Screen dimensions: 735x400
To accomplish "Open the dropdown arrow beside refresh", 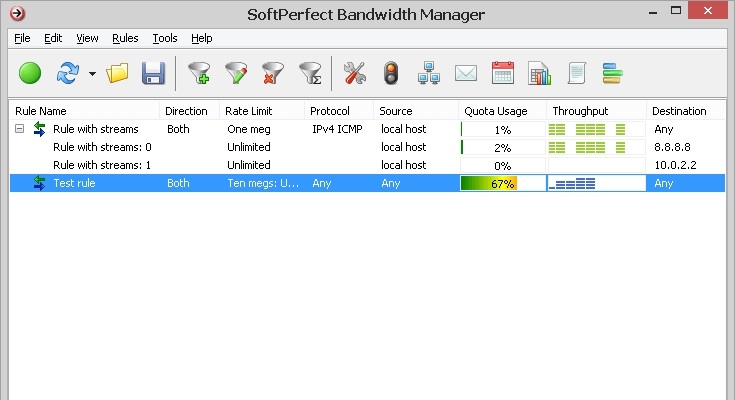I will click(x=92, y=74).
